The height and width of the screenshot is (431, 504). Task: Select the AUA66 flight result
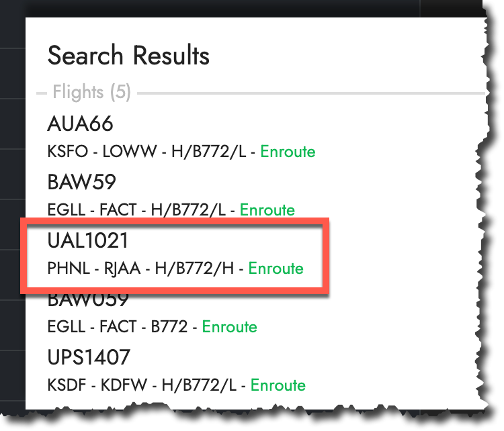[x=80, y=124]
